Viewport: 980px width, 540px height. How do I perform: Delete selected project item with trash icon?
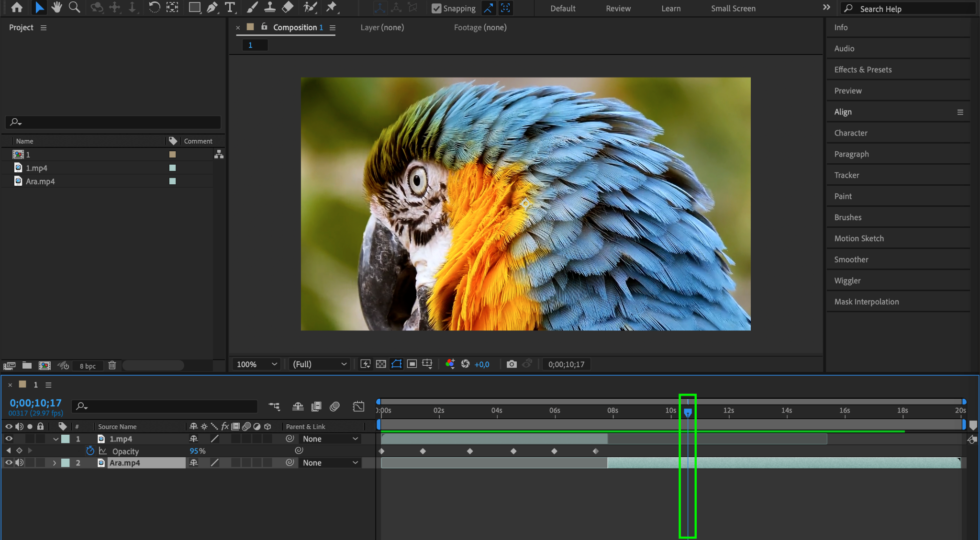(x=112, y=366)
